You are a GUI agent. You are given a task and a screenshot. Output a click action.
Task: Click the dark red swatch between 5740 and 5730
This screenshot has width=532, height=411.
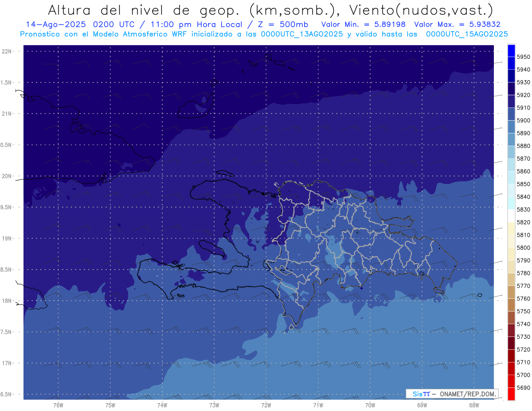pos(511,331)
